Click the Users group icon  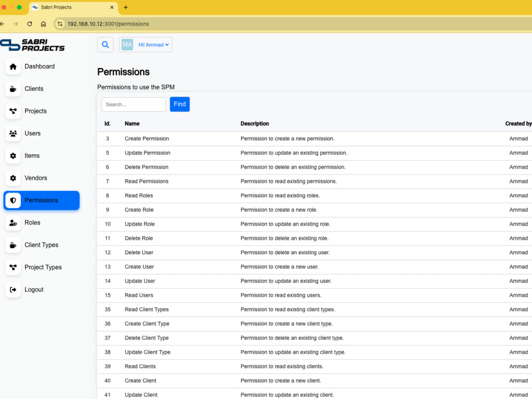pos(13,134)
